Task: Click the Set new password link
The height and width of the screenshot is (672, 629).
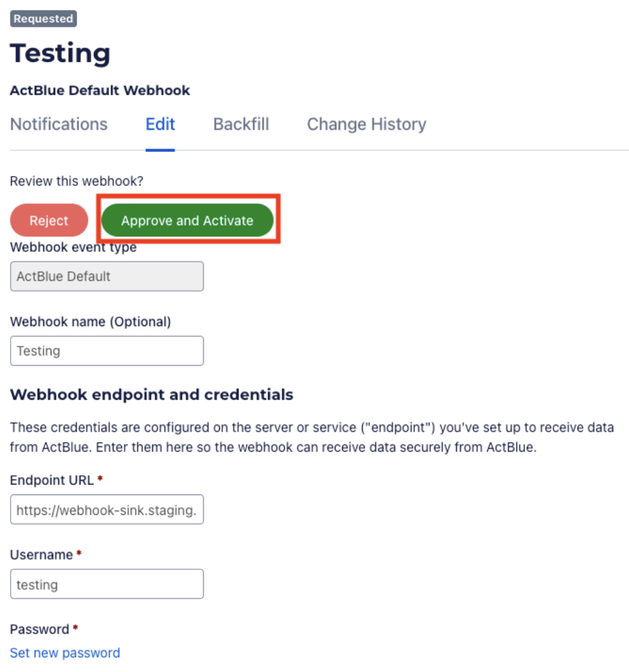Action: [65, 653]
